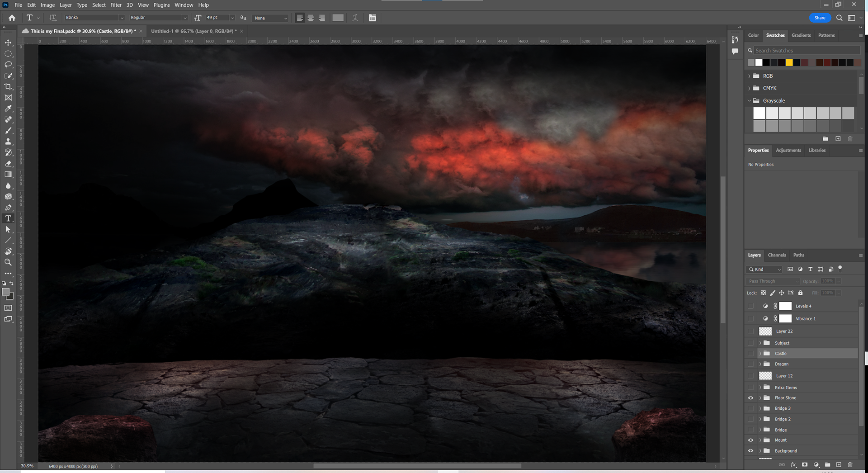
Task: Select the Eraser tool
Action: tap(8, 163)
